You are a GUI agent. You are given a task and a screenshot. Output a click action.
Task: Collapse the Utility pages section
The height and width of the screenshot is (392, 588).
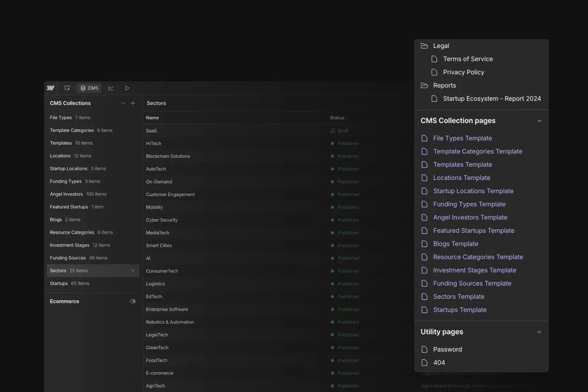click(539, 332)
